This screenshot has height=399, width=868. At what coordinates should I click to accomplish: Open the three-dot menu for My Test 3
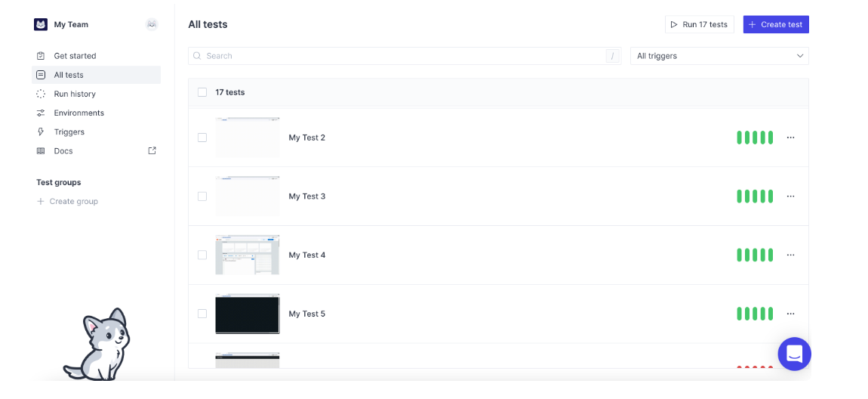790,196
